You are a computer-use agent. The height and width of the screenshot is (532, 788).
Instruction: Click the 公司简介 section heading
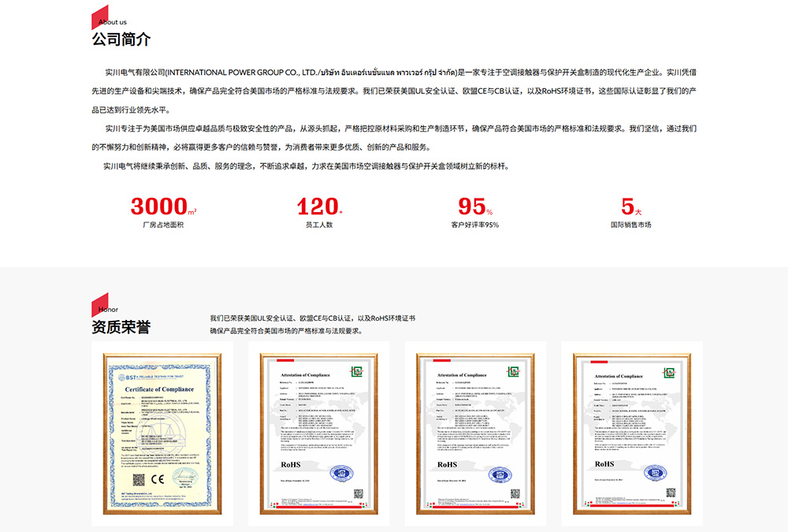(x=123, y=37)
